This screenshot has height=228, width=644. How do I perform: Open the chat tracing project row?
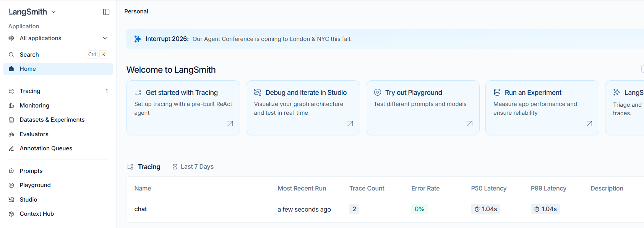tap(387, 209)
